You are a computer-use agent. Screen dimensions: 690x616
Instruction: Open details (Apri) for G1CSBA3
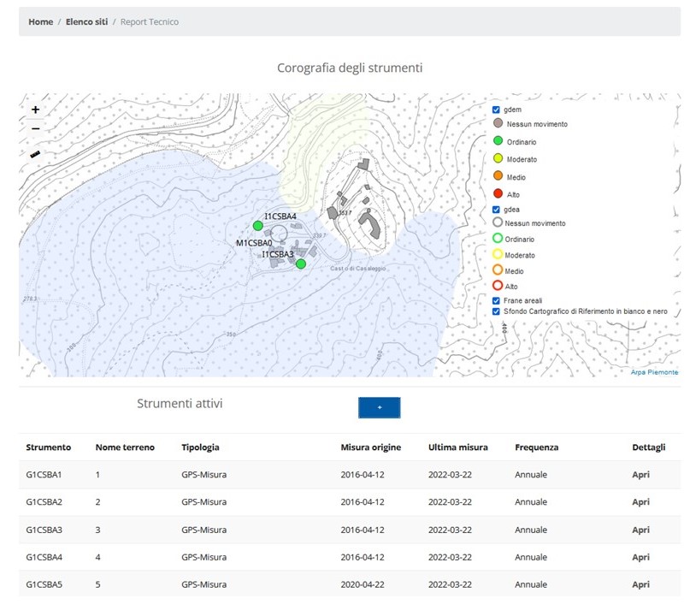pyautogui.click(x=640, y=530)
